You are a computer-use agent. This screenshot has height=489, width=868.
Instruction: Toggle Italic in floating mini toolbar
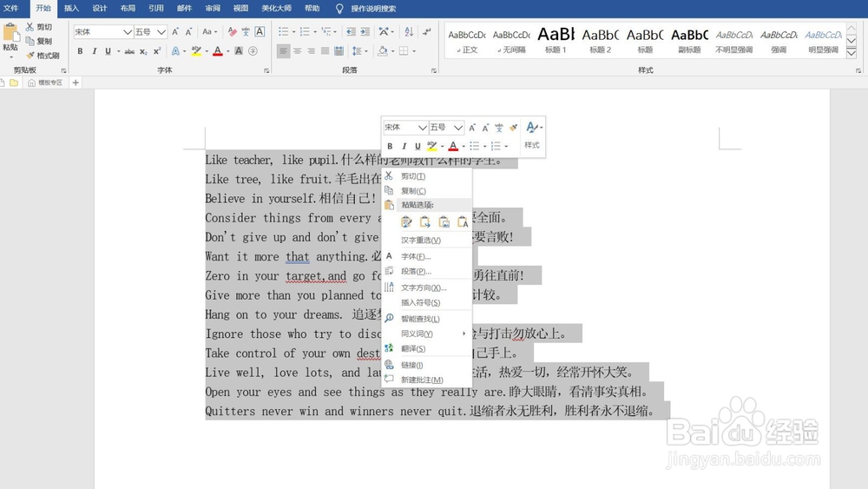coord(404,146)
